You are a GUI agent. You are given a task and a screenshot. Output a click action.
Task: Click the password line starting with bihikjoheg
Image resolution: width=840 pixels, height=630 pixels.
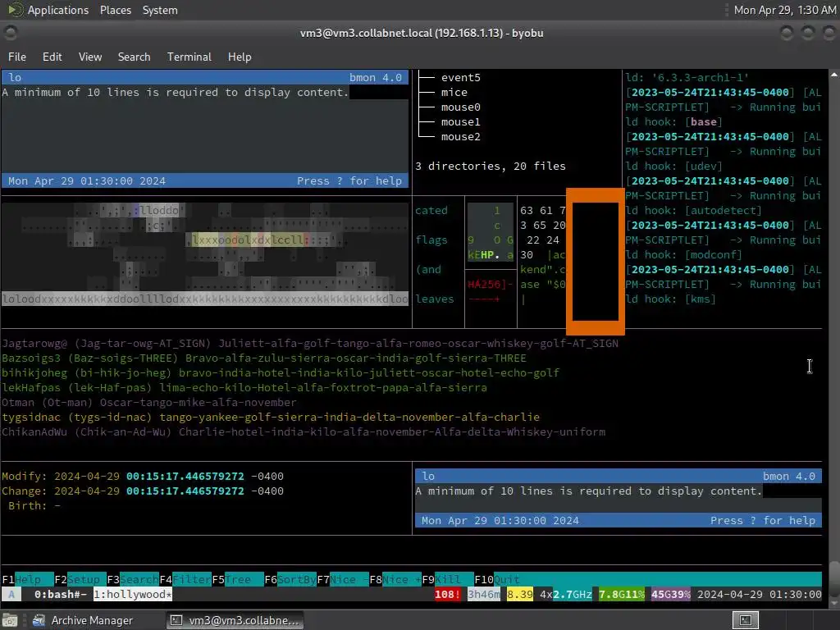[281, 373]
